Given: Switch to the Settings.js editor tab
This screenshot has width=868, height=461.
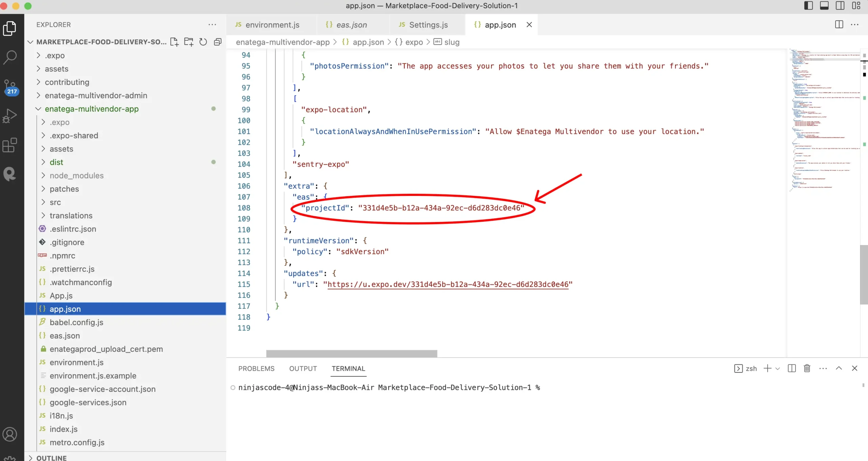Looking at the screenshot, I should tap(428, 25).
